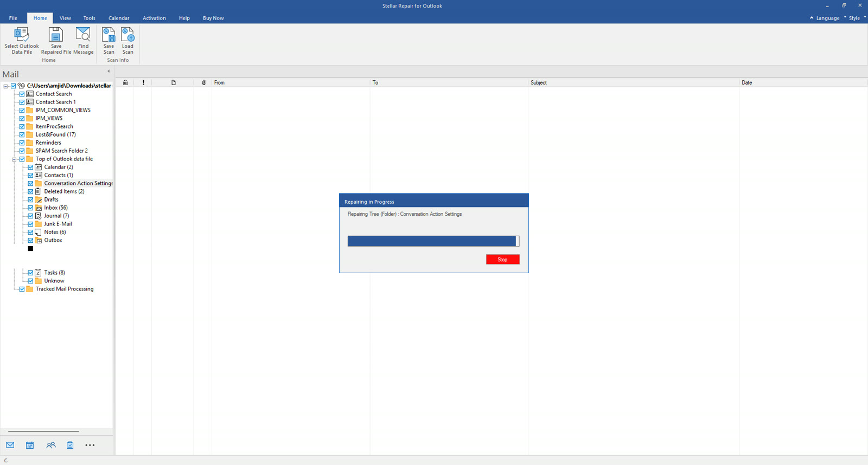Select the Journal (7) folder
868x465 pixels.
click(x=56, y=216)
